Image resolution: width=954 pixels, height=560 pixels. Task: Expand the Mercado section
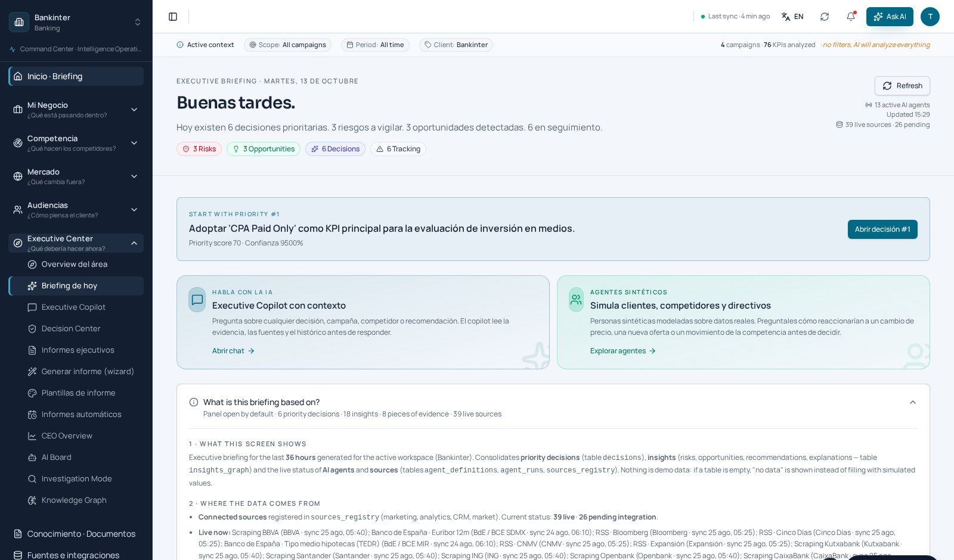[x=76, y=176]
